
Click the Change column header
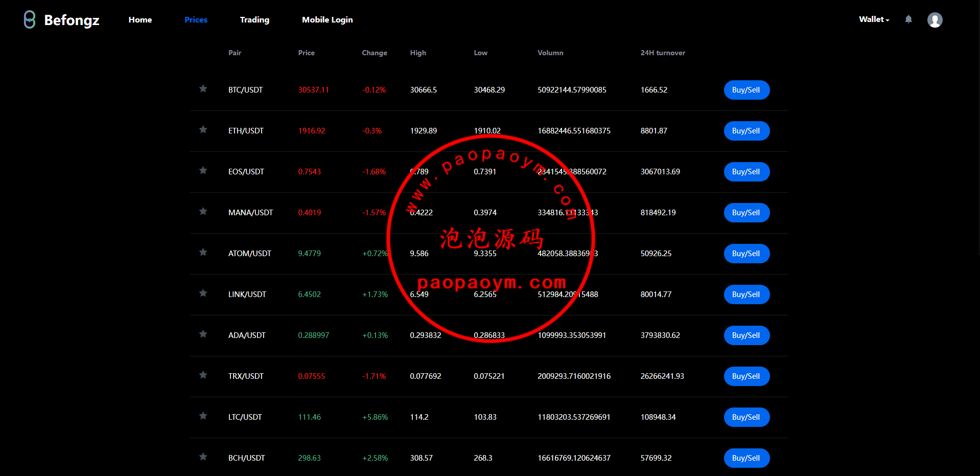click(374, 53)
